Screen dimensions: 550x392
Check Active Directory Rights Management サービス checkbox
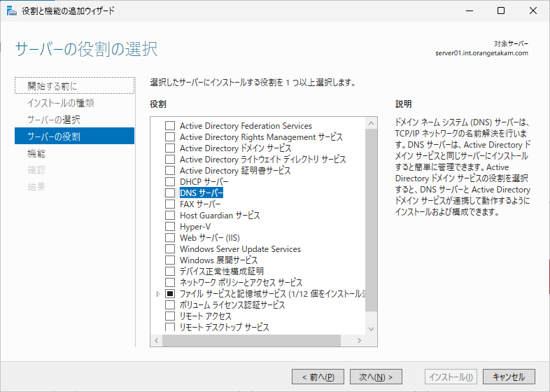pos(170,137)
